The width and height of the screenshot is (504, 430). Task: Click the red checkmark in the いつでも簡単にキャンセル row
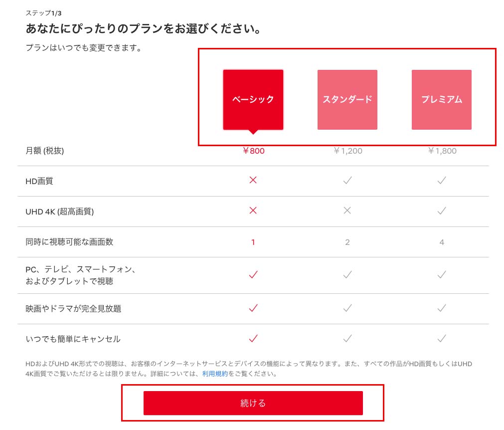point(253,338)
